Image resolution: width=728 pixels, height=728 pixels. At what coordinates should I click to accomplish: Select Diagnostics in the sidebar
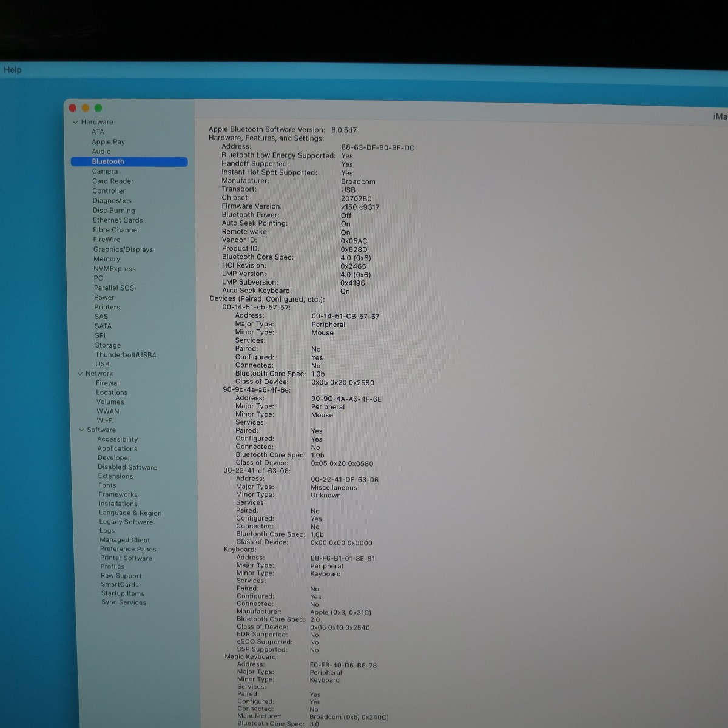(112, 201)
